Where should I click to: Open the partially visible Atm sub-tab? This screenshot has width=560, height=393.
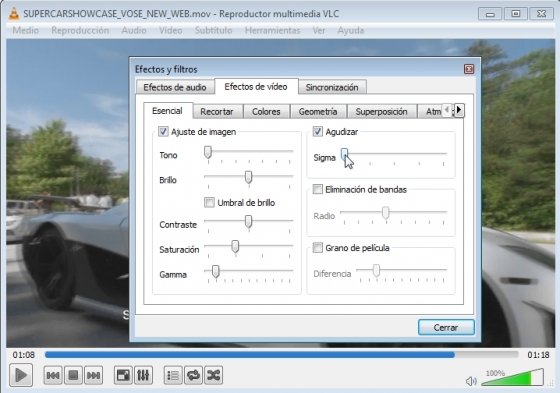point(431,111)
